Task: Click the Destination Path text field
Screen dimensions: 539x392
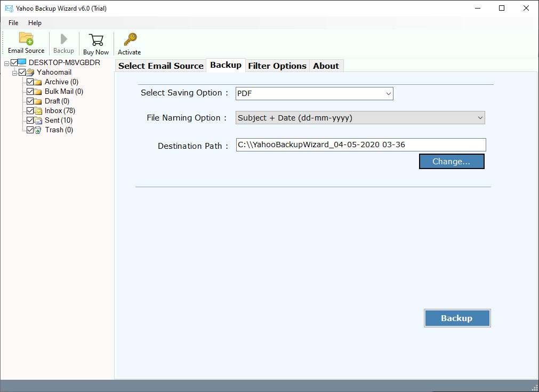Action: [x=360, y=145]
